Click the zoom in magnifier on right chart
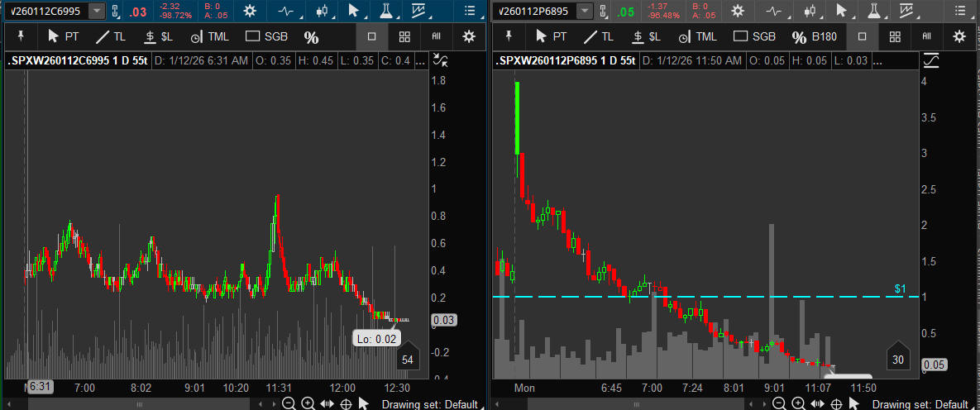Screen dimensions: 980x410 pyautogui.click(x=798, y=403)
